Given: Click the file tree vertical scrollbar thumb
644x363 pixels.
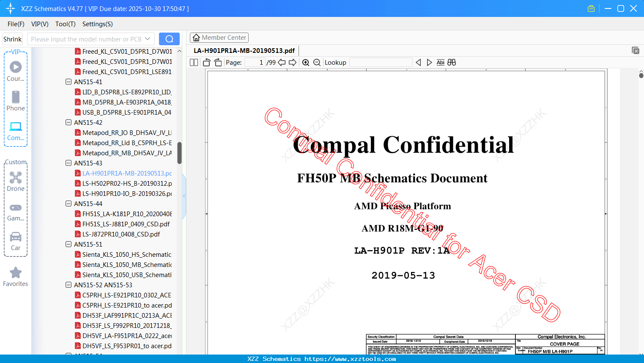Looking at the screenshot, I should tap(179, 153).
